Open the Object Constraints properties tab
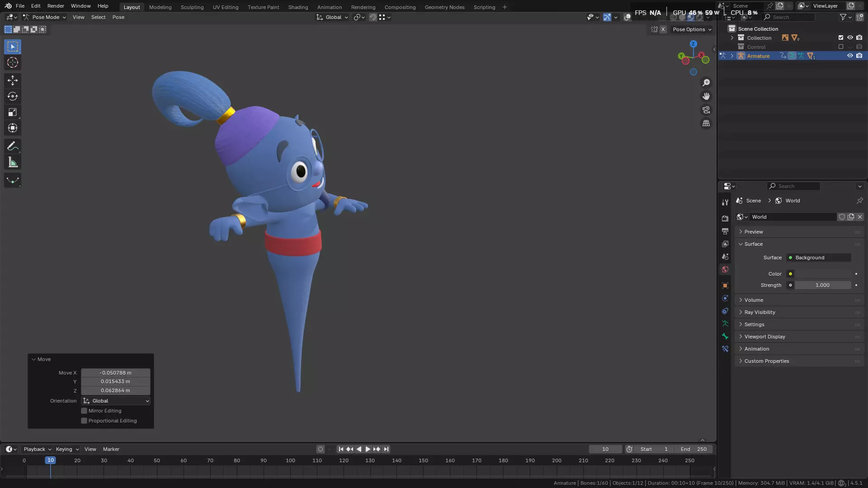The height and width of the screenshot is (488, 868). point(725,311)
